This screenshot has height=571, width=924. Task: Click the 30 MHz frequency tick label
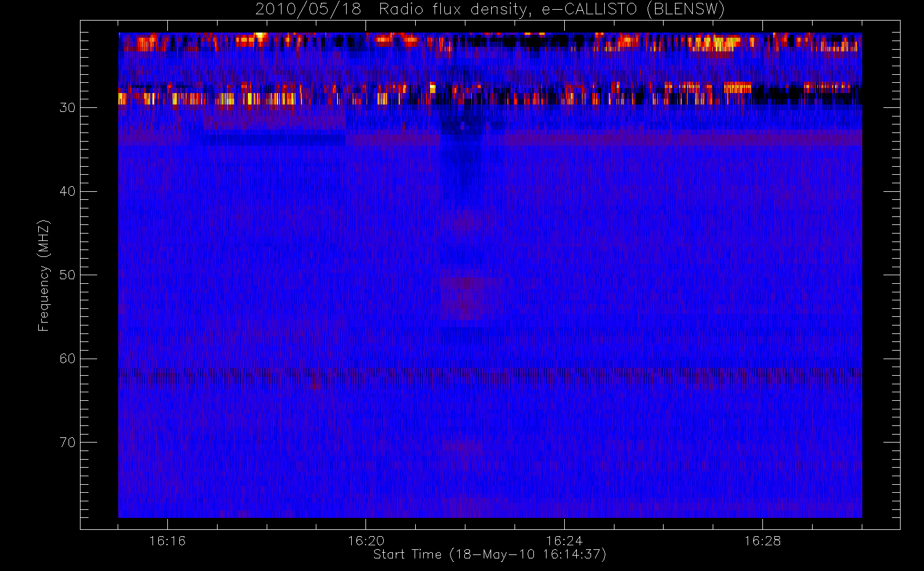[x=67, y=108]
